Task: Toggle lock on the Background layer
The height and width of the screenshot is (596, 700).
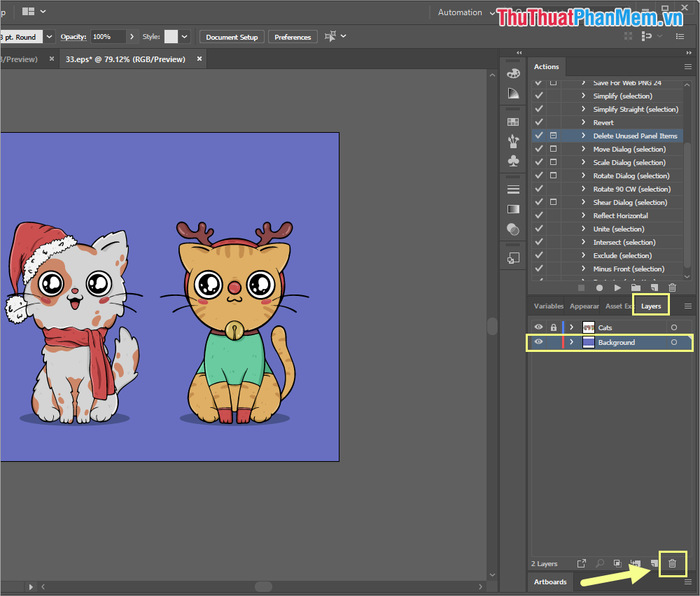Action: tap(554, 342)
